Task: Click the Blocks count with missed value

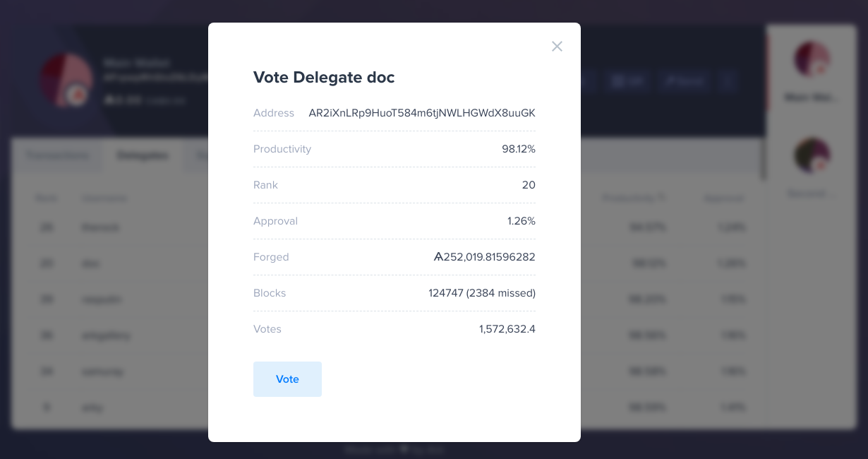Action: click(482, 293)
